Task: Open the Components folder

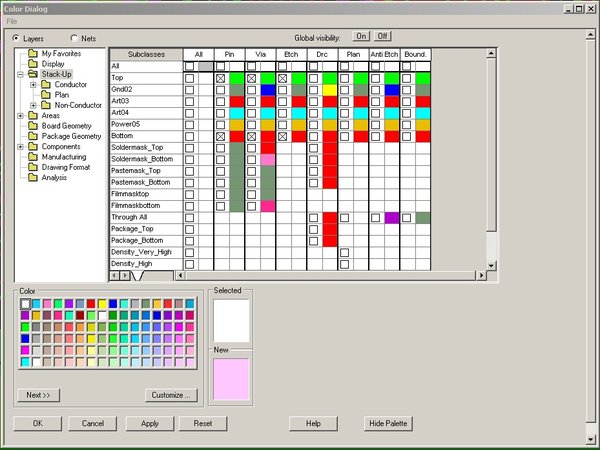Action: (61, 147)
